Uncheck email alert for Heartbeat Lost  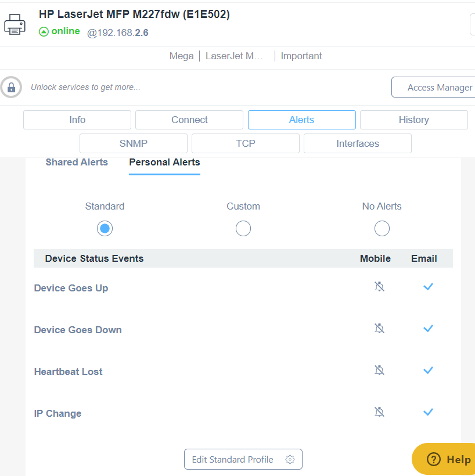(x=428, y=370)
